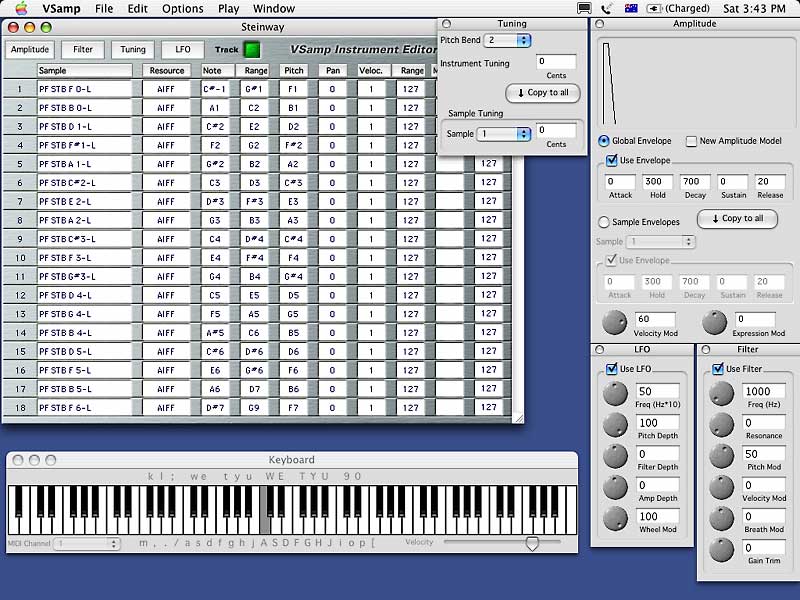Click the LFO Amp Depth knob
This screenshot has height=600, width=800.
[615, 487]
